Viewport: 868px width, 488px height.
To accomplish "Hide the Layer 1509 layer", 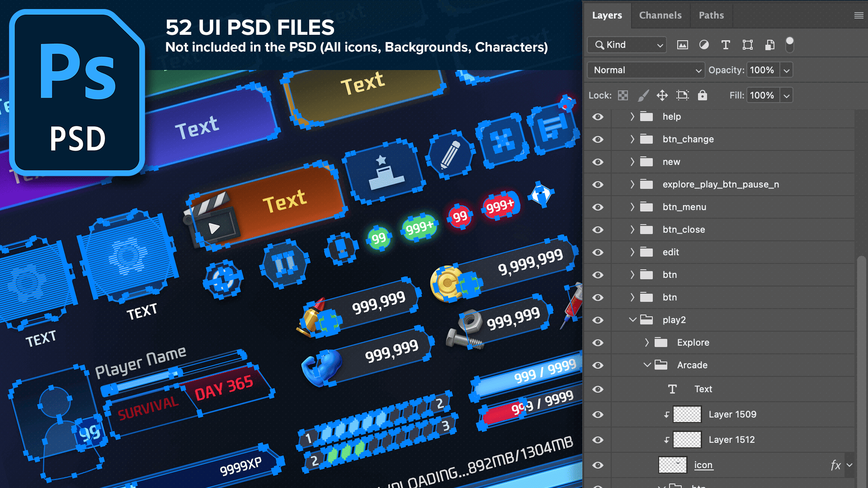I will tap(598, 414).
